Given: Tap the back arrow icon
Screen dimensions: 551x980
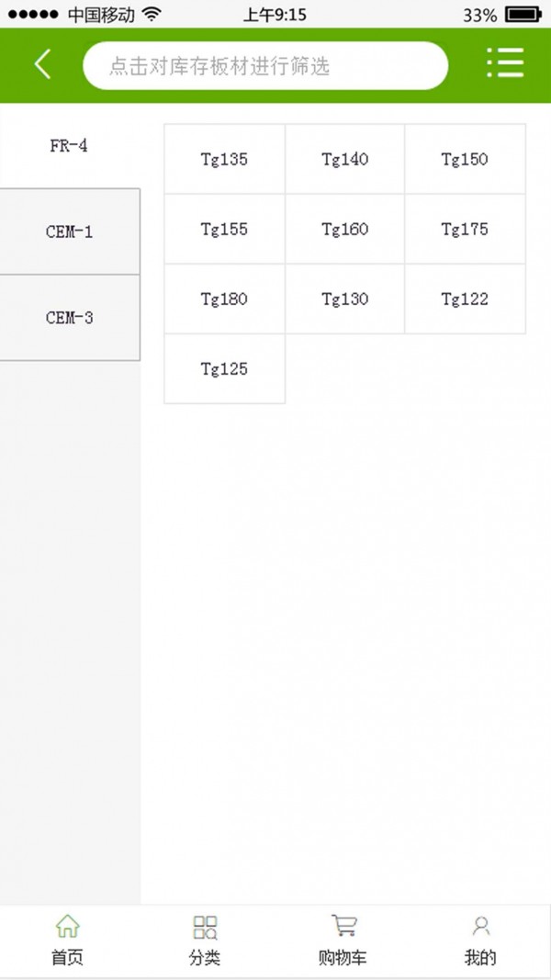Looking at the screenshot, I should click(x=42, y=64).
